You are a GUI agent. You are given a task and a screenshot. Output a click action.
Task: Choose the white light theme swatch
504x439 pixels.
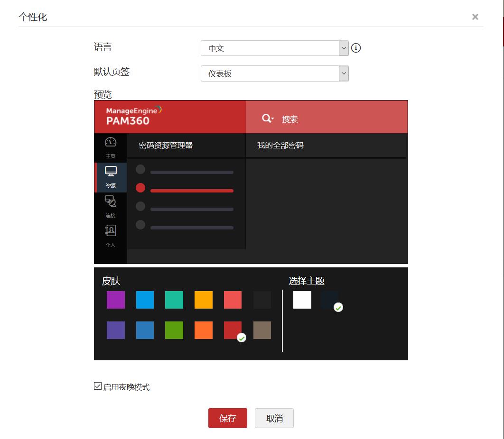pos(302,300)
